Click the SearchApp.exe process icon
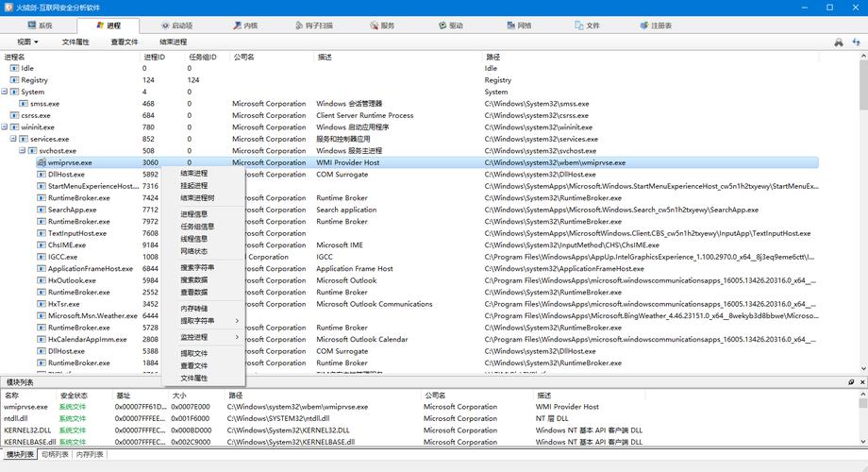The height and width of the screenshot is (472, 868). [x=41, y=210]
